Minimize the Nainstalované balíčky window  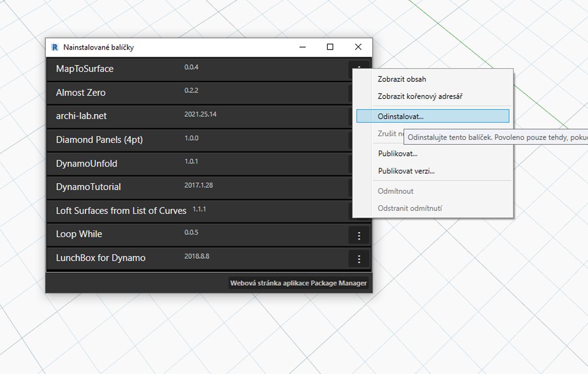(302, 47)
